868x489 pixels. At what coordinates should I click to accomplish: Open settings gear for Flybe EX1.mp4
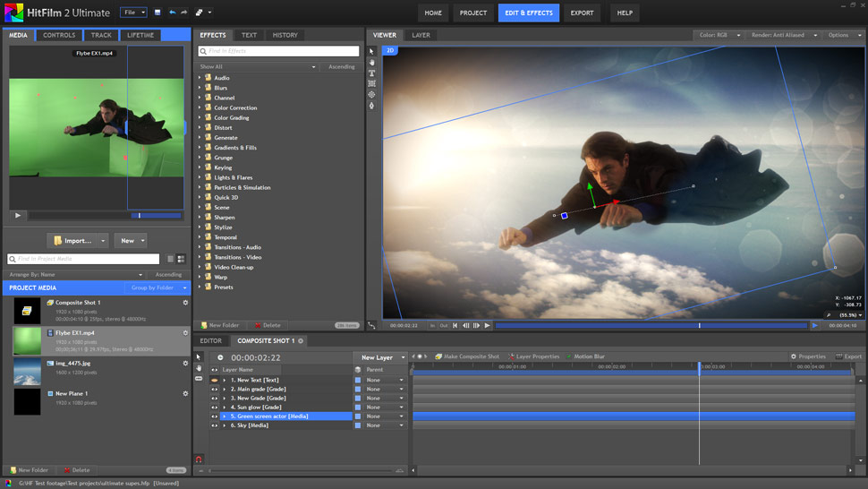point(185,332)
